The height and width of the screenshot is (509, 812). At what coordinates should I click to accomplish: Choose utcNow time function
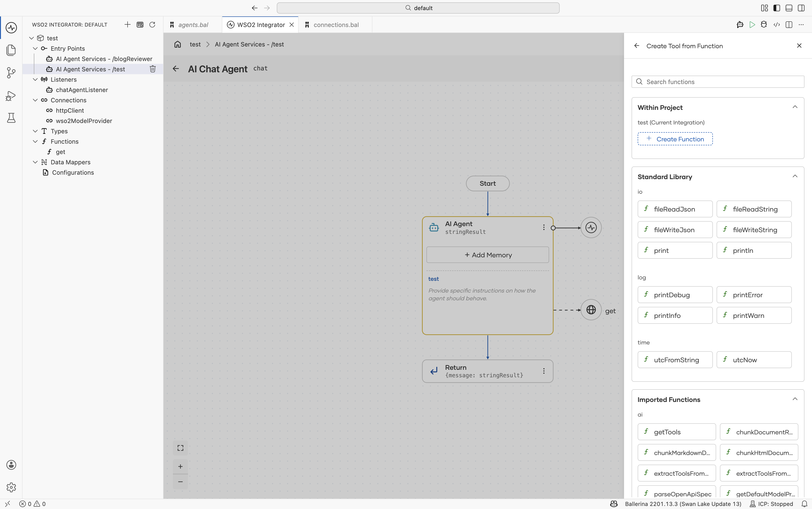point(754,360)
